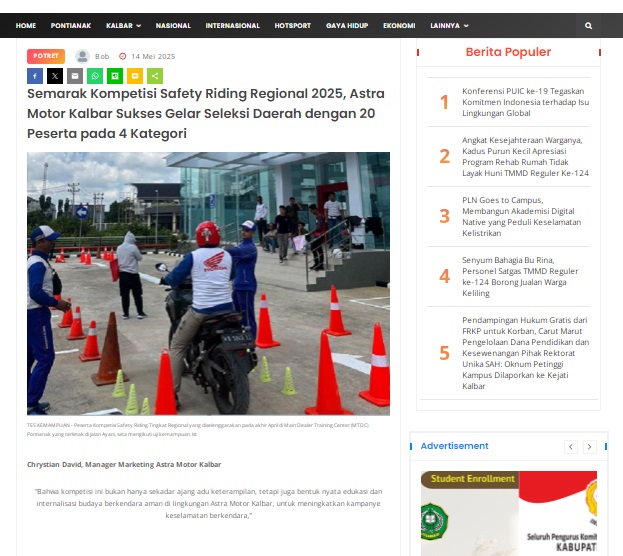Click the Berita Populer heading
Screen dimensions: 623x556
pos(508,52)
